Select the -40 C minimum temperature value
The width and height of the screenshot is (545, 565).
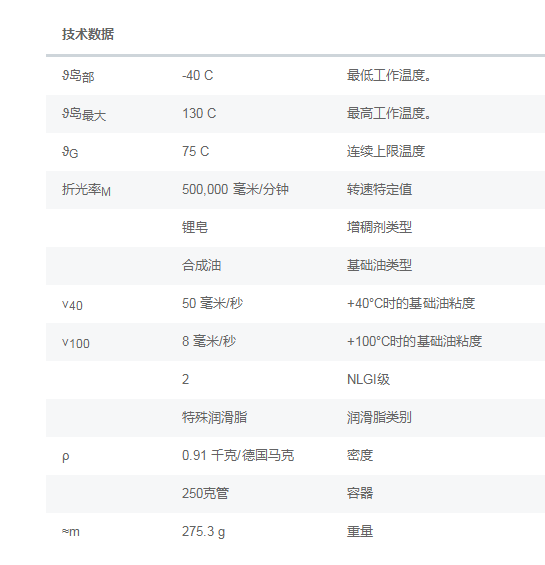click(198, 75)
